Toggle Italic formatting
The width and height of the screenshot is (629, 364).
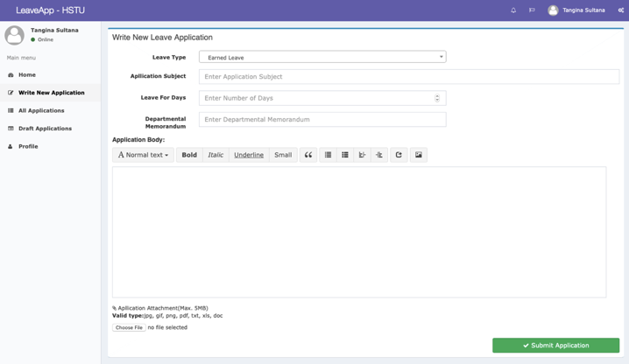(216, 155)
